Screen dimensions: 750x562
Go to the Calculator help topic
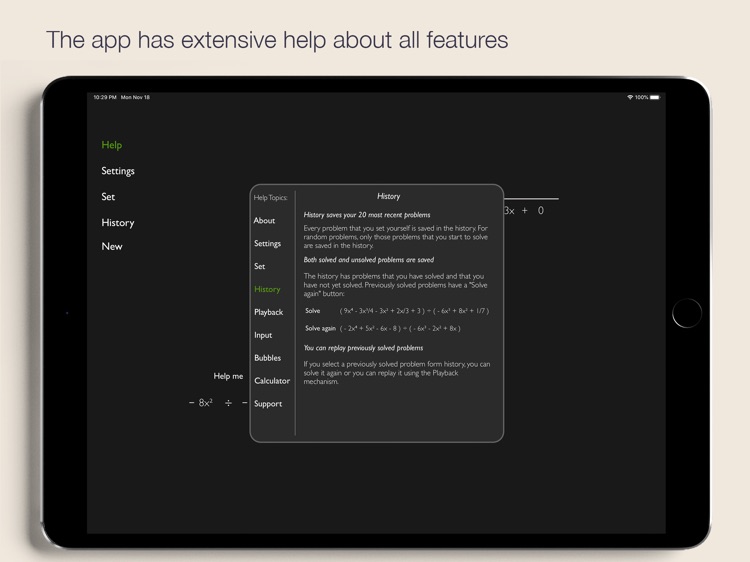(271, 381)
